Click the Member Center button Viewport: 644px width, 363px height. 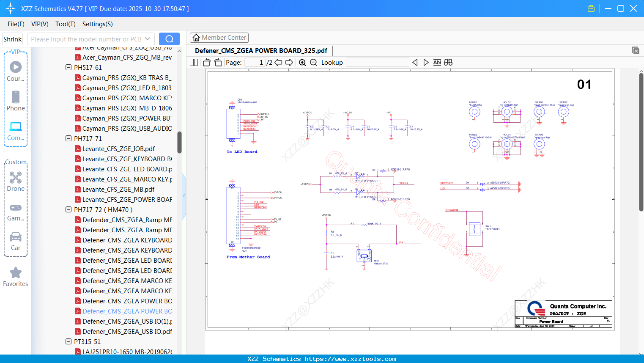pyautogui.click(x=219, y=38)
